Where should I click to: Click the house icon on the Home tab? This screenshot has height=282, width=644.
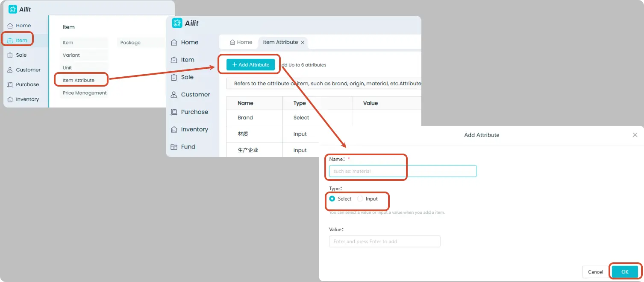click(x=232, y=42)
